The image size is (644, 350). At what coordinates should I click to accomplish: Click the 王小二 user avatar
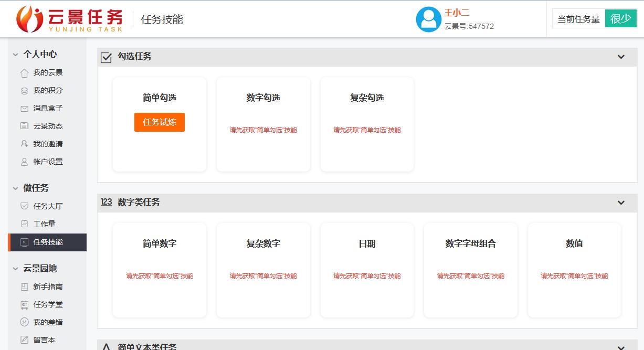pyautogui.click(x=429, y=19)
